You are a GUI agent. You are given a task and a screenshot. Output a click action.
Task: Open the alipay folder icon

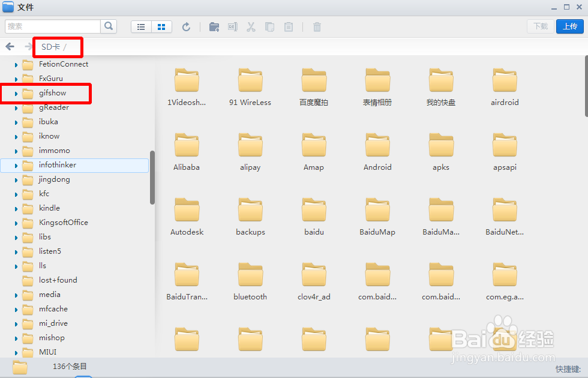tap(250, 145)
